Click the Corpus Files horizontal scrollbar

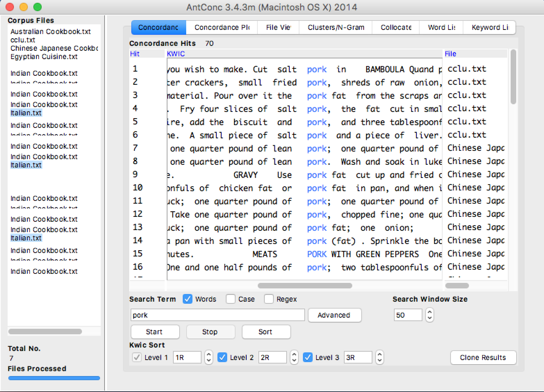tap(45, 332)
